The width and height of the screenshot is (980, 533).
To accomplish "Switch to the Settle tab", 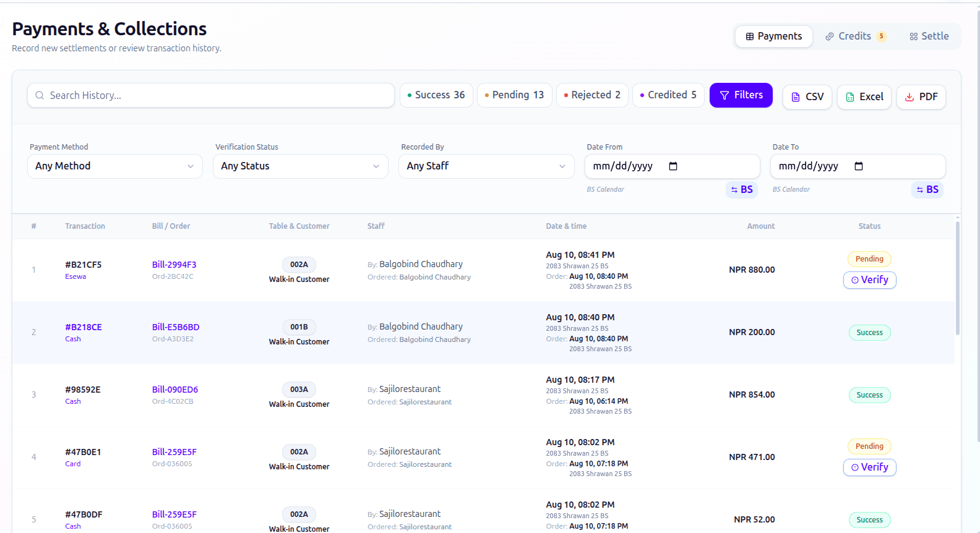I will [929, 36].
